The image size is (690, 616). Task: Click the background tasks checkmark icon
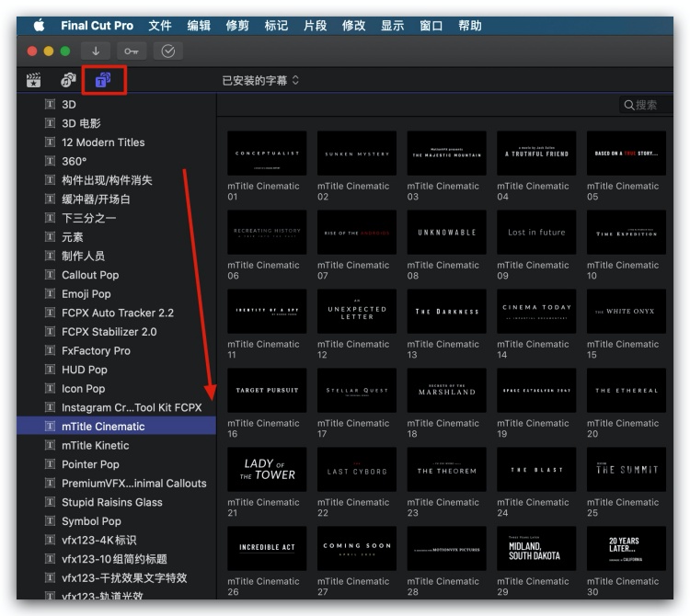(x=167, y=51)
